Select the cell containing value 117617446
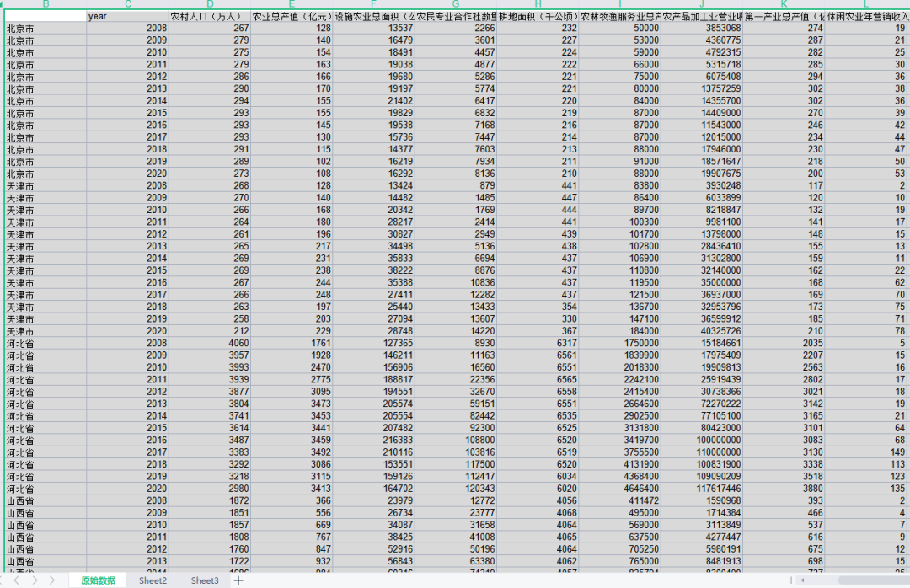910x588 pixels. 702,489
